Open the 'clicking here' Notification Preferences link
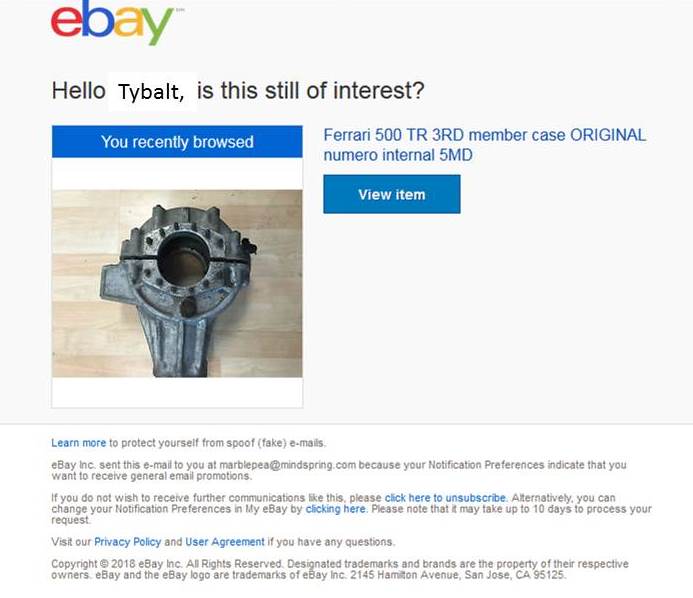This screenshot has width=693, height=598. 336,509
